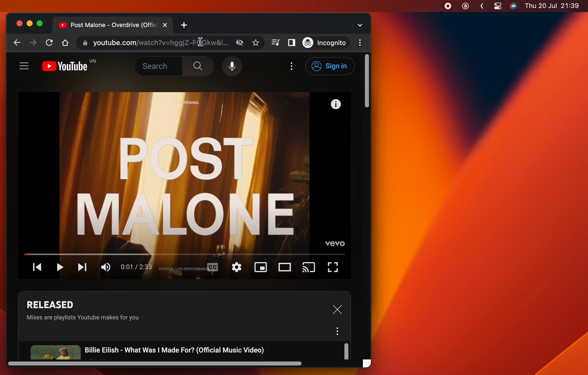588x375 pixels.
Task: Cast video to a TV
Action: point(309,267)
